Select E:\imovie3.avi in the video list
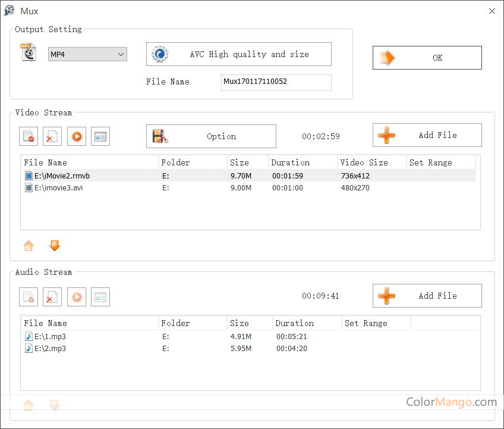 coord(58,188)
